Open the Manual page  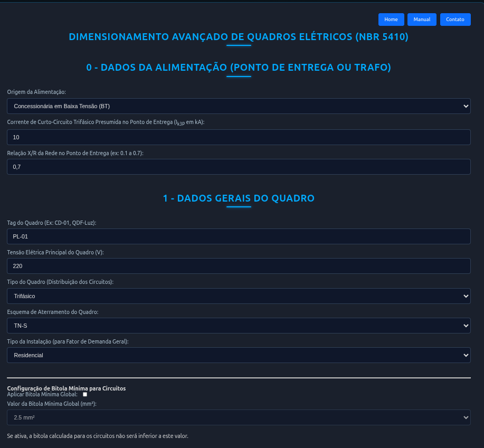pyautogui.click(x=422, y=20)
